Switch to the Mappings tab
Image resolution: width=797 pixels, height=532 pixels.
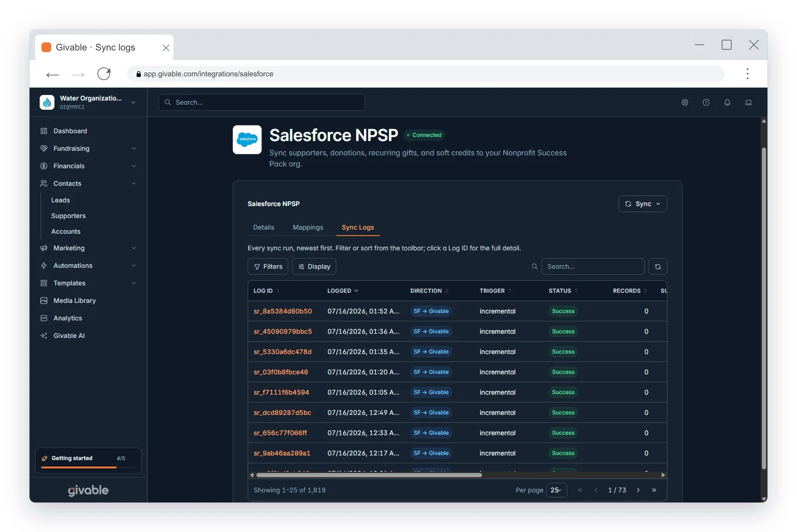point(308,227)
